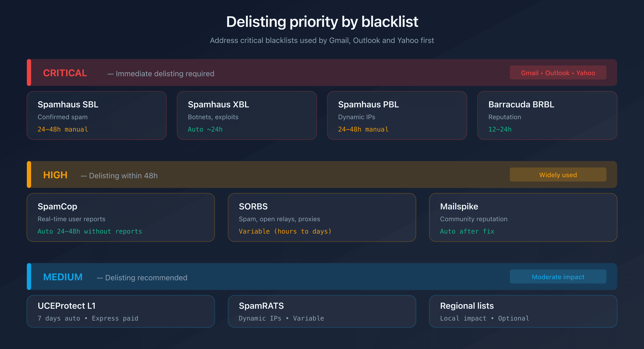Select the Mailspike title
This screenshot has width=644, height=349.
[x=459, y=206]
